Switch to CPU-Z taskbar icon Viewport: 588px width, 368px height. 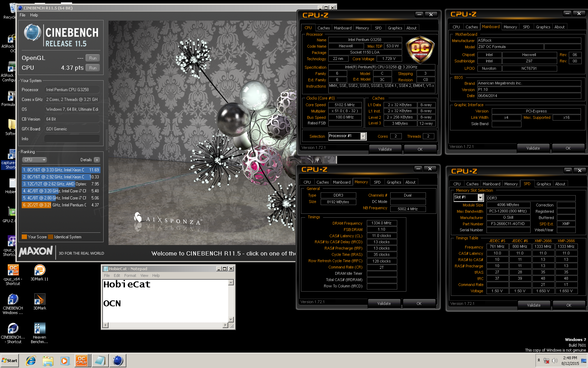click(x=82, y=360)
